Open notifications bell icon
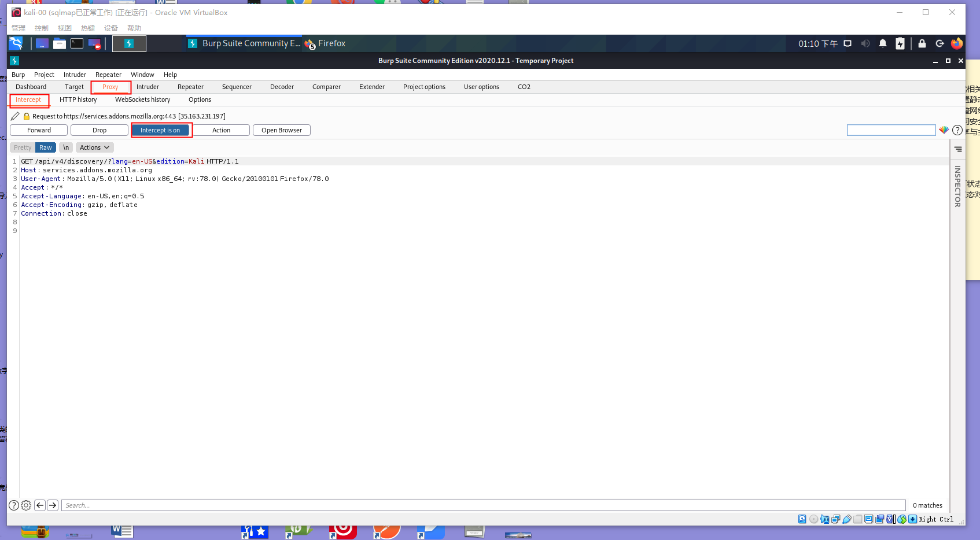The image size is (980, 540). 883,43
